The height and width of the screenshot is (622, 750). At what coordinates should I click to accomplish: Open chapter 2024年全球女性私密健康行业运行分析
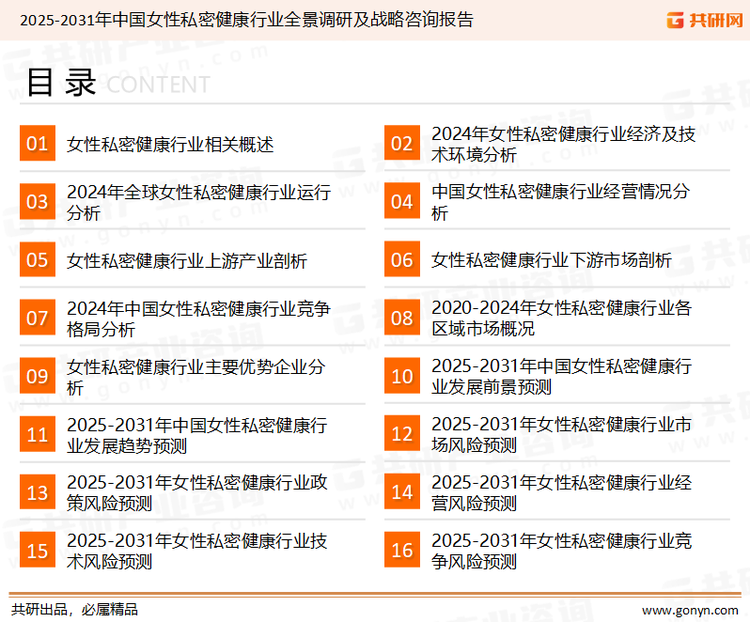pos(199,202)
